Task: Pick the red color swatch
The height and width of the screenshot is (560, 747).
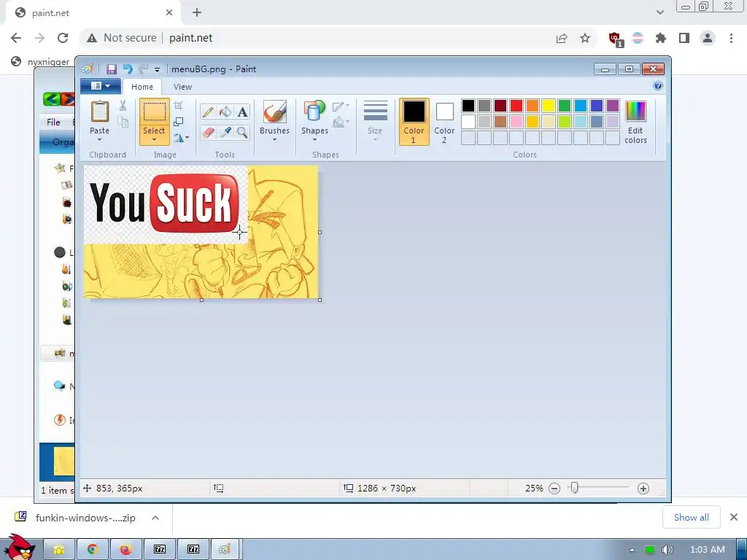Action: (516, 106)
